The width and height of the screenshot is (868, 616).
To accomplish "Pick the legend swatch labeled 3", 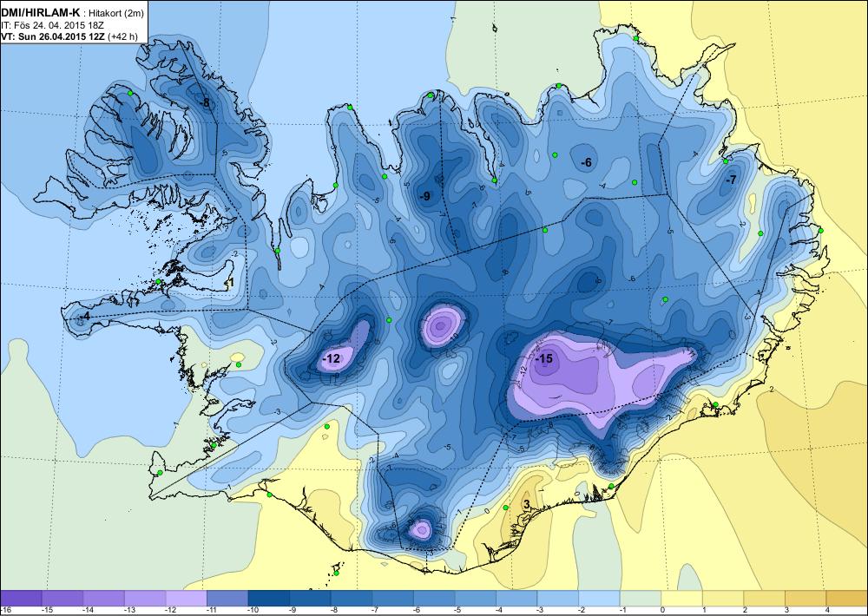I will 806,599.
